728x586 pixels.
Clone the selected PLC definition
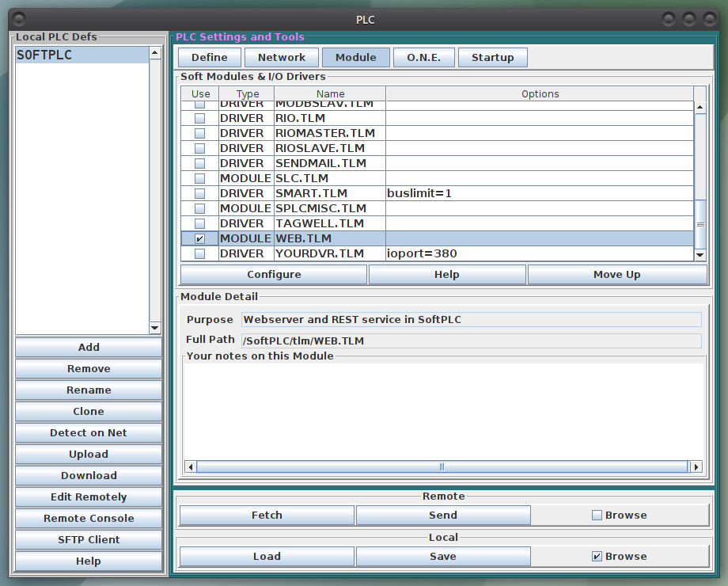tap(89, 411)
